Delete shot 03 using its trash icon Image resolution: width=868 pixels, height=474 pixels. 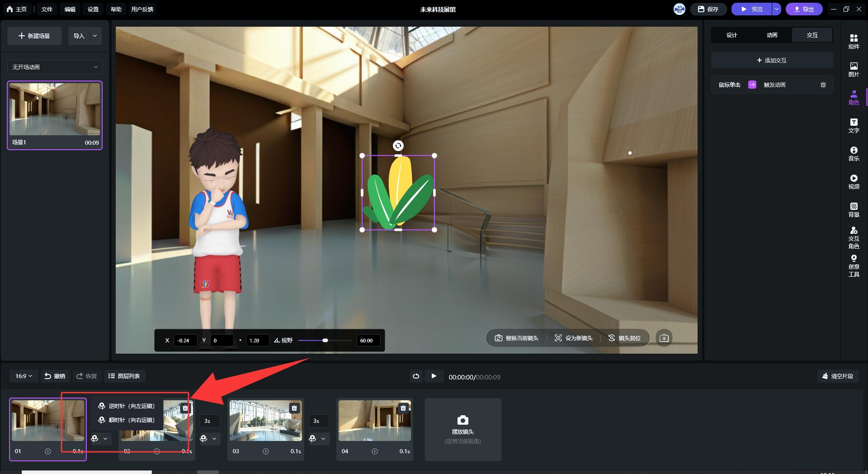[x=294, y=408]
